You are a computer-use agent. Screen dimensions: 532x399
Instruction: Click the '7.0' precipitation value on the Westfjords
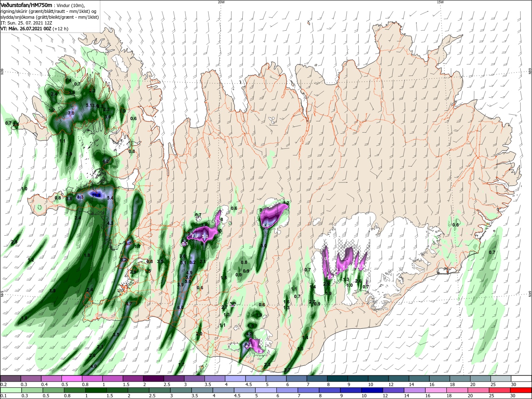(71, 113)
